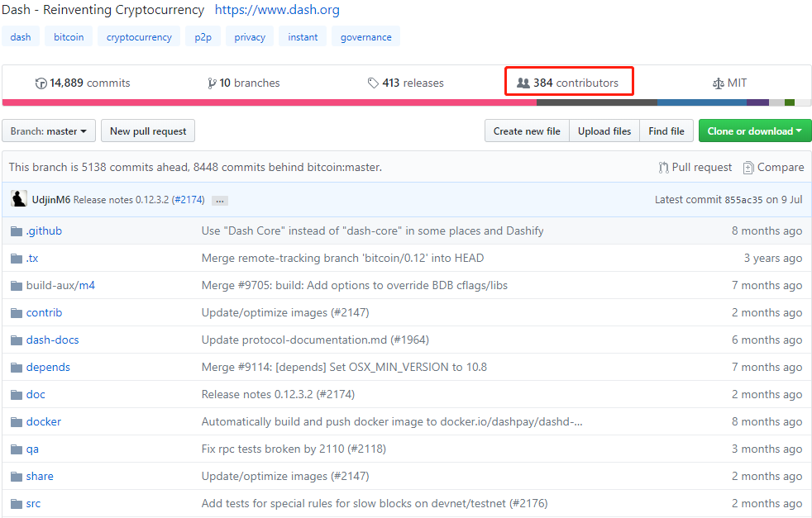The image size is (812, 518).
Task: Open the qa folder name link
Action: pos(32,449)
